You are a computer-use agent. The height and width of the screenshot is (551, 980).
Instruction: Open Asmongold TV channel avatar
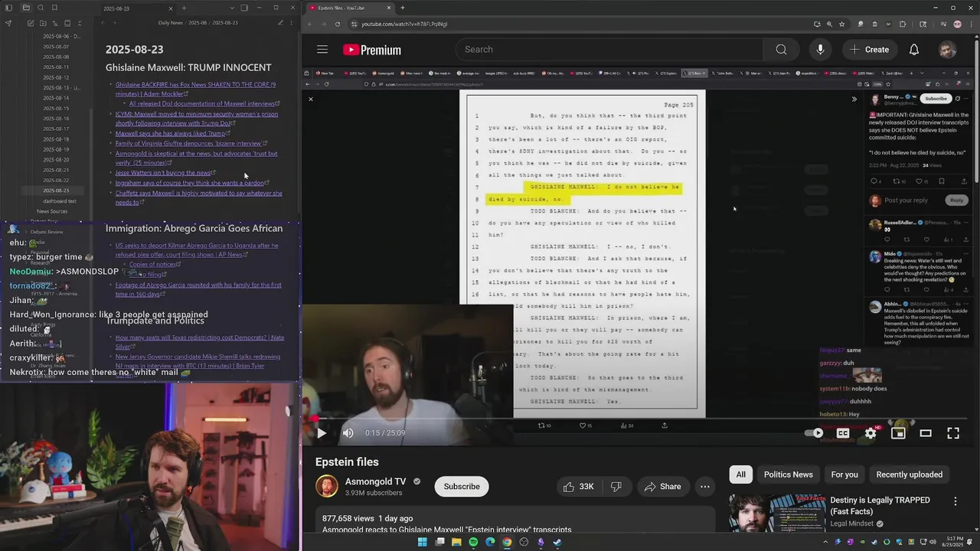tap(327, 486)
